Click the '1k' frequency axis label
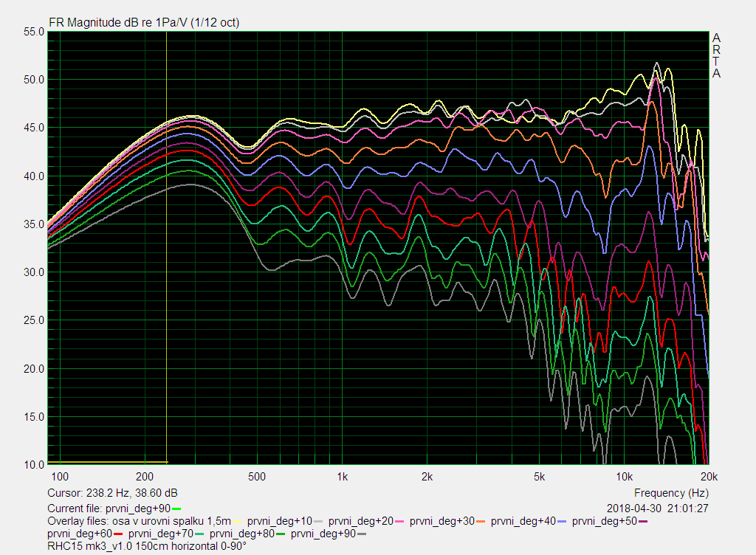756x555 pixels. 343,477
